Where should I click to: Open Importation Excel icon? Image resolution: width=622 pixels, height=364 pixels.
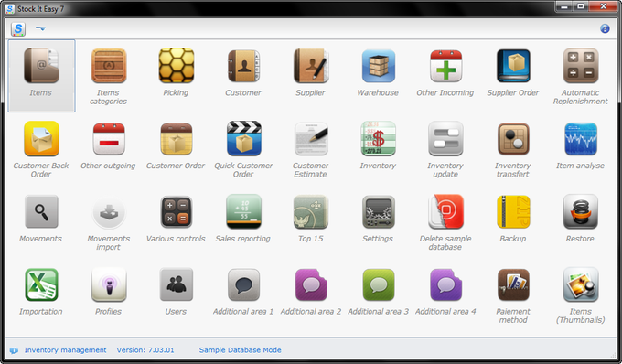coord(41,284)
